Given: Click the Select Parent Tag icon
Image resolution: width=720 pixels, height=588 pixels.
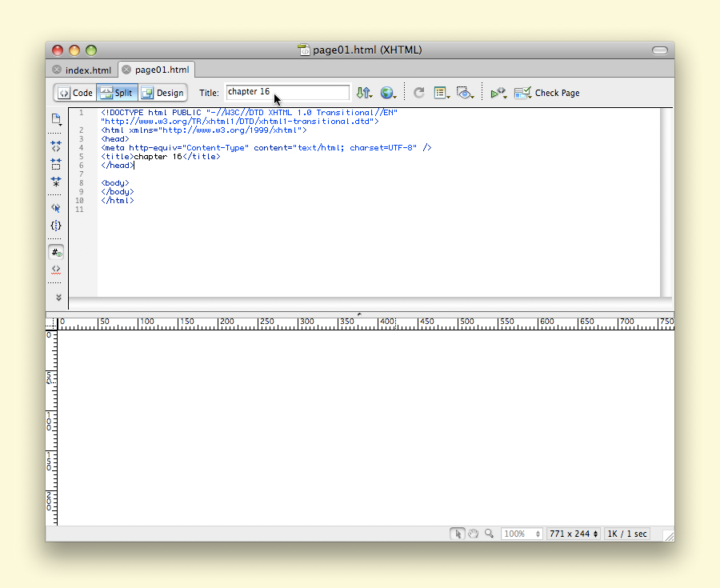Looking at the screenshot, I should [56, 208].
